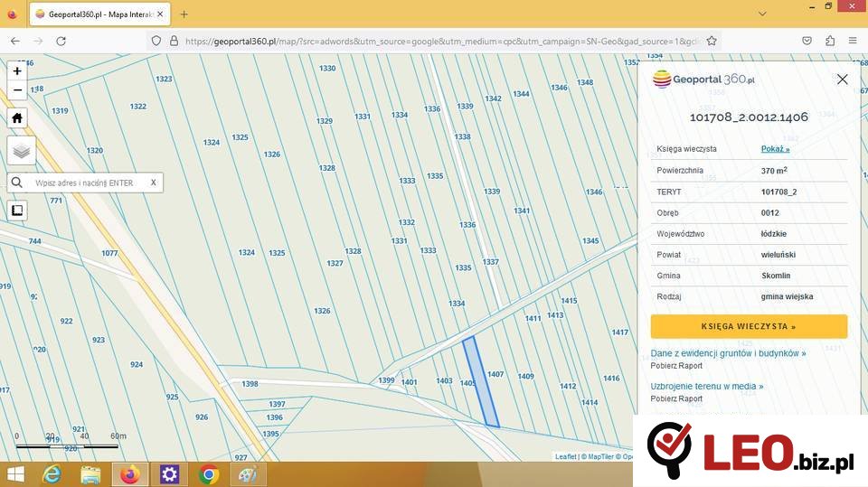Bookmark this page with star icon
Image resolution: width=868 pixels, height=487 pixels.
click(x=712, y=41)
